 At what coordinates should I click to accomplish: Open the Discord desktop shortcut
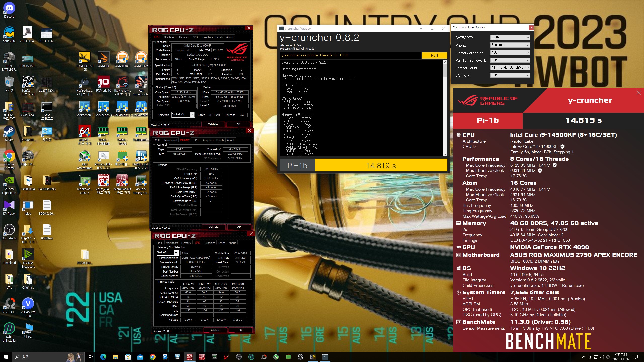tap(9, 11)
